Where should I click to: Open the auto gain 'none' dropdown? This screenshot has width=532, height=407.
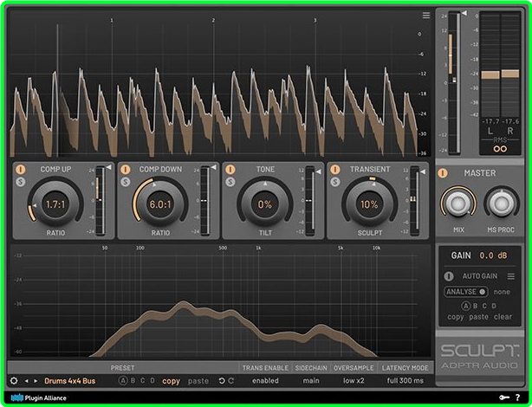pyautogui.click(x=502, y=292)
